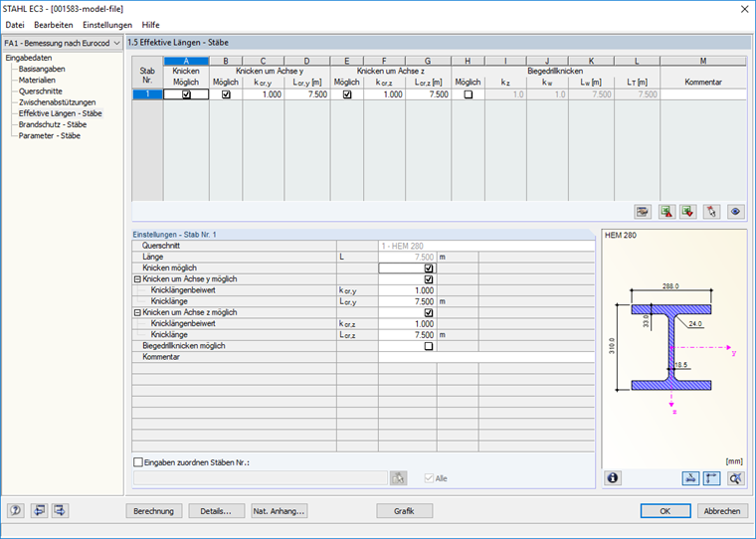Screen dimensions: 756x539
Task: Select 'Basisangaben' in the navigator tree
Action: coord(42,69)
